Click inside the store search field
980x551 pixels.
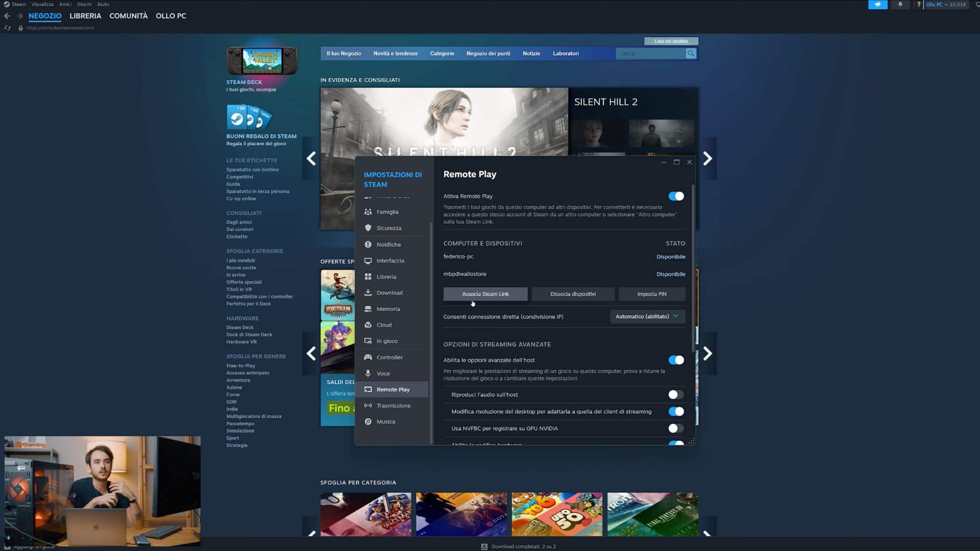pyautogui.click(x=651, y=53)
